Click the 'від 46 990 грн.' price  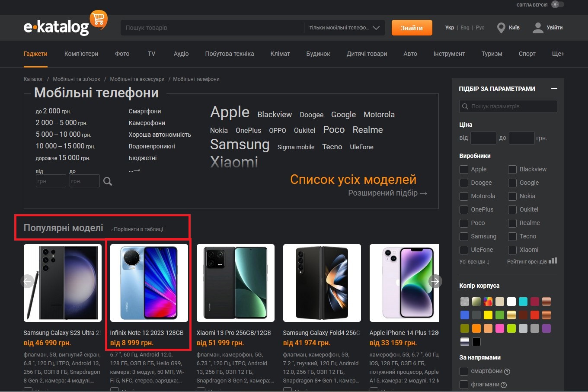47,343
